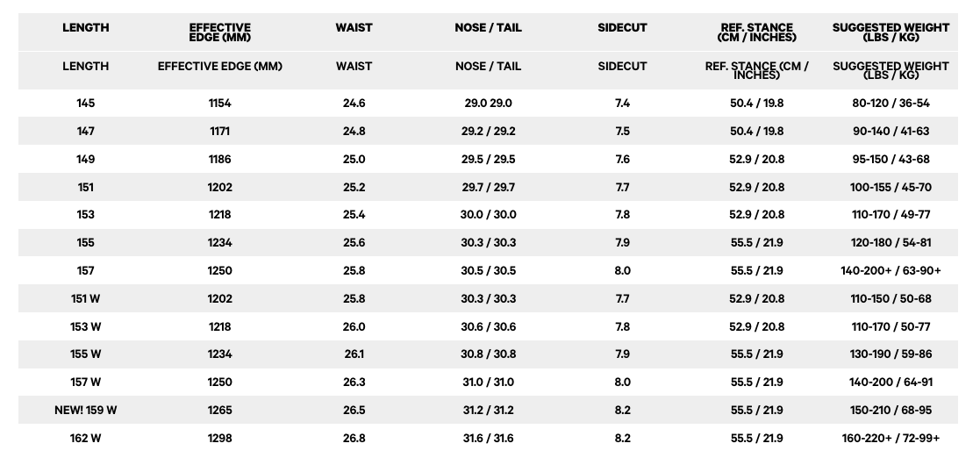Click the 162 W length cell
The width and height of the screenshot is (980, 472).
(86, 439)
